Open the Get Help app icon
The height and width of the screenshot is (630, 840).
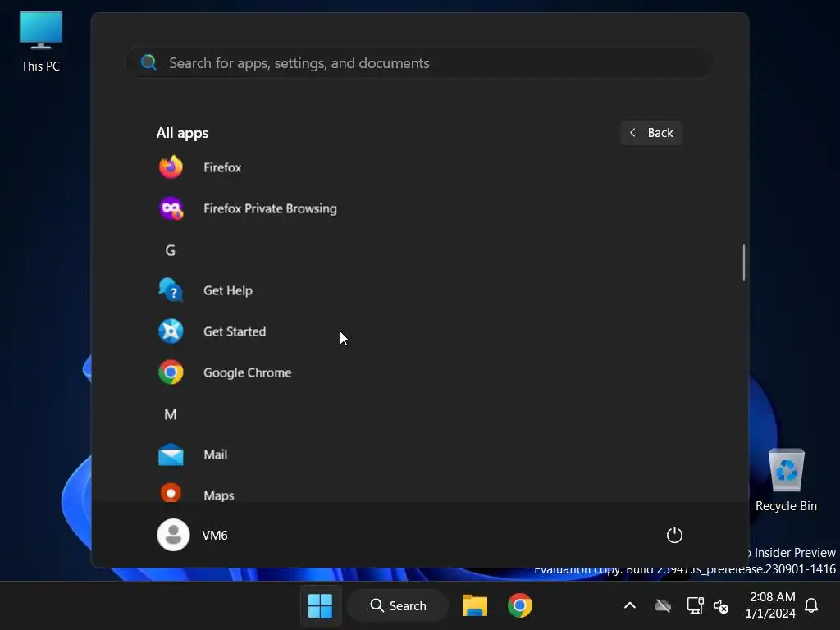tap(171, 290)
